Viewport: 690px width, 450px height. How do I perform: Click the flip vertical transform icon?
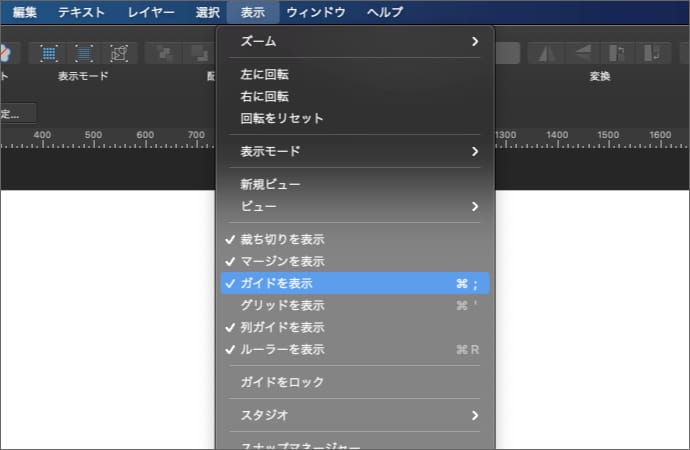[x=581, y=53]
